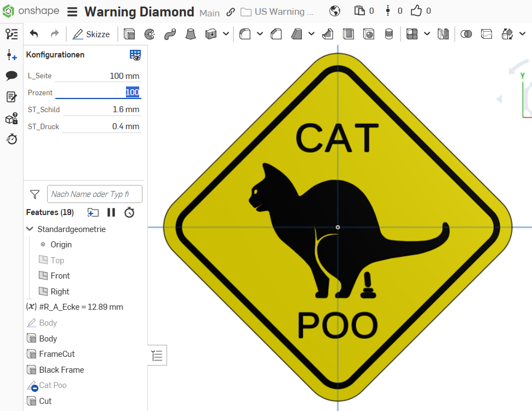
Task: Toggle configuration table visibility icon
Action: point(135,55)
